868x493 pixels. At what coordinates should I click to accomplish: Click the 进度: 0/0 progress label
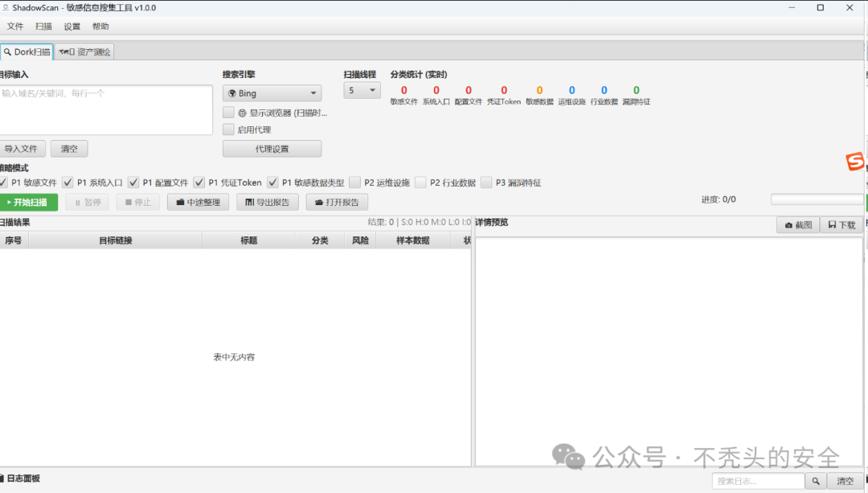tap(719, 199)
